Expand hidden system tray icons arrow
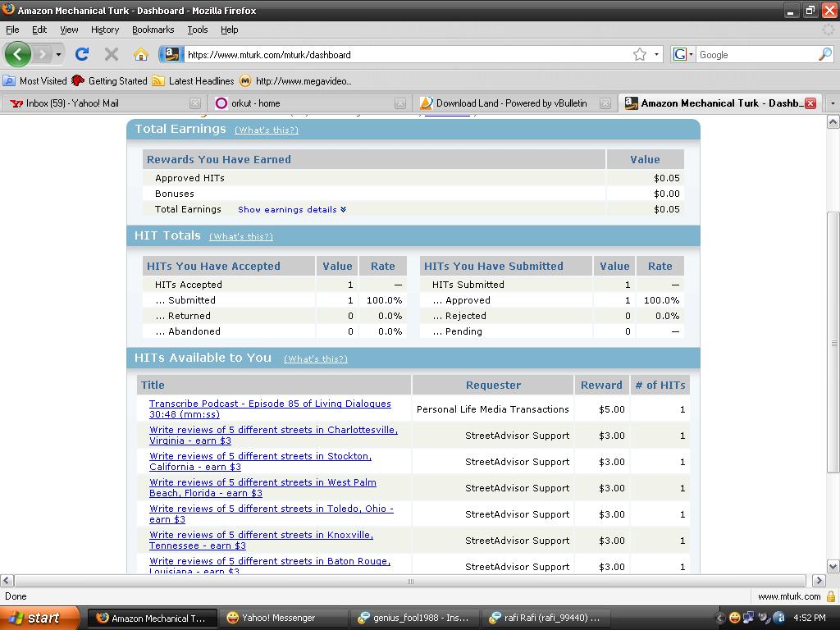The width and height of the screenshot is (840, 630). [x=719, y=619]
